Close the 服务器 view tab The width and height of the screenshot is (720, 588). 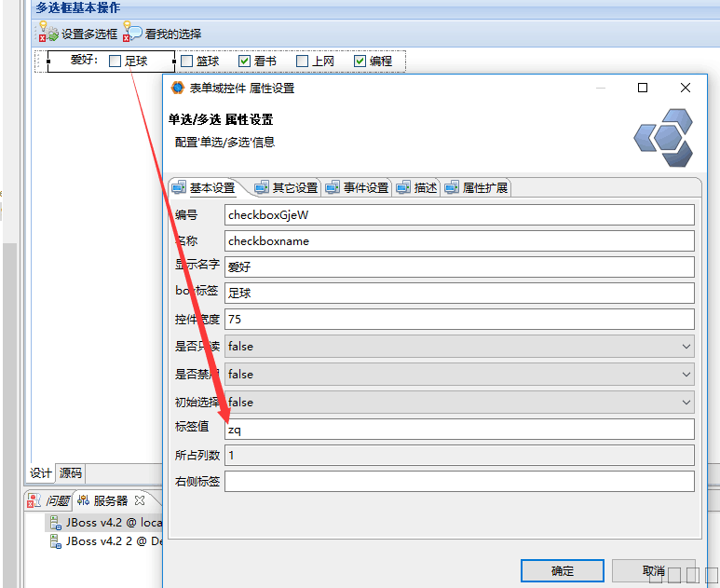[140, 500]
